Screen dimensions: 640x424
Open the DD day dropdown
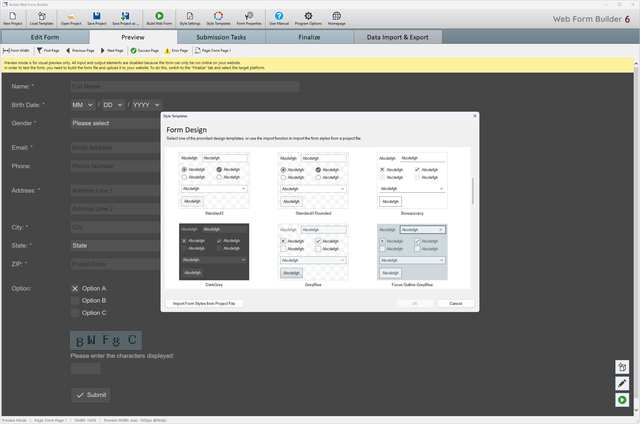(113, 105)
